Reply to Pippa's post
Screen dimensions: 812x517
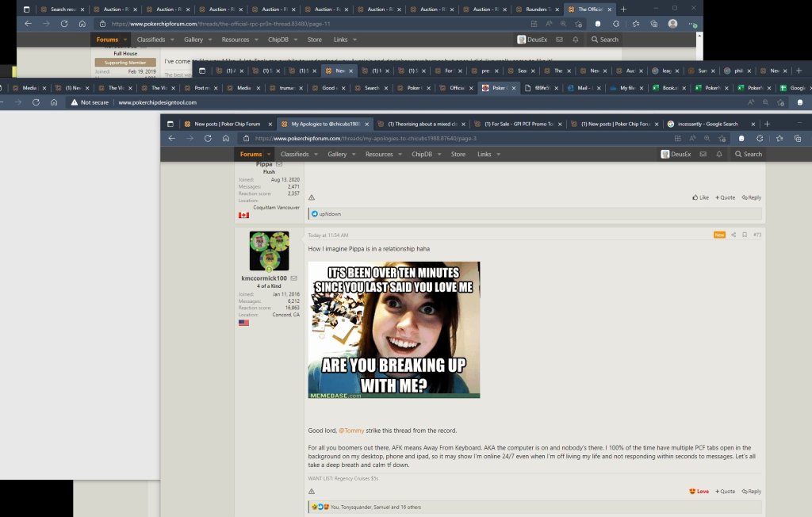coord(752,197)
